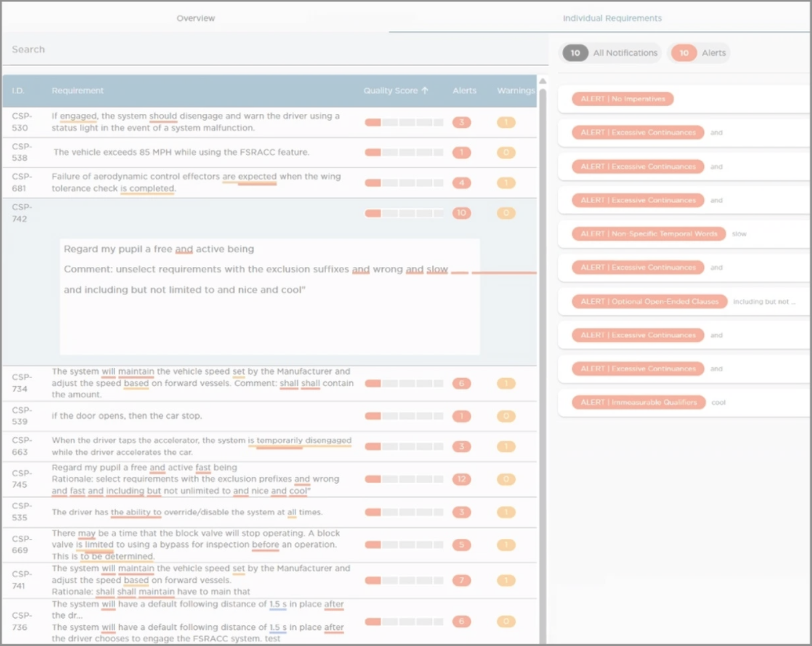The height and width of the screenshot is (646, 812).
Task: Click alerts badge 4 for CSP-681
Action: click(462, 182)
